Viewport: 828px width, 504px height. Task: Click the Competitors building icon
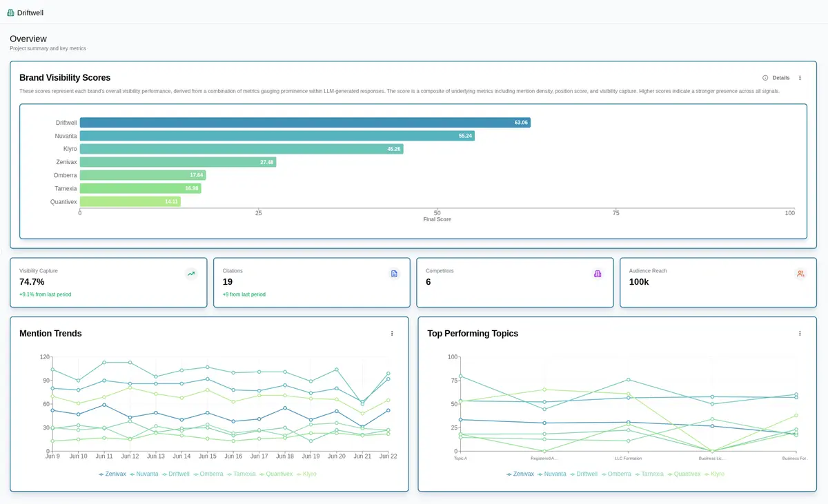click(598, 274)
